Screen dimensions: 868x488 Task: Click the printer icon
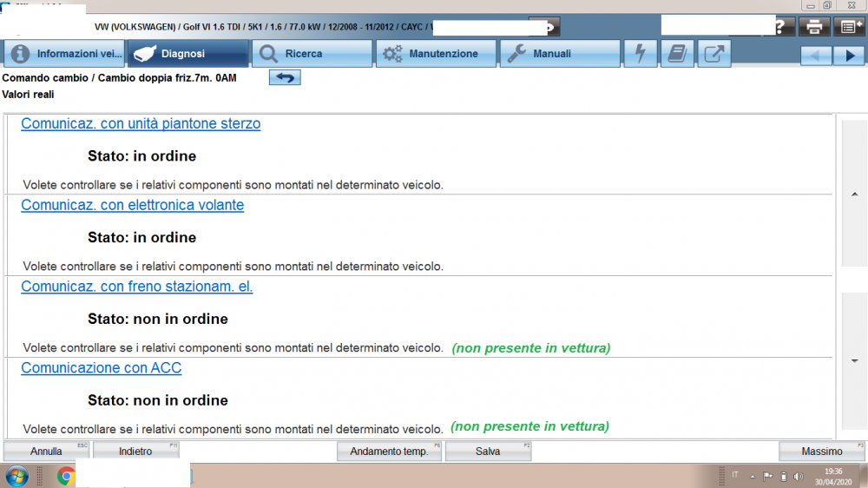click(x=813, y=27)
